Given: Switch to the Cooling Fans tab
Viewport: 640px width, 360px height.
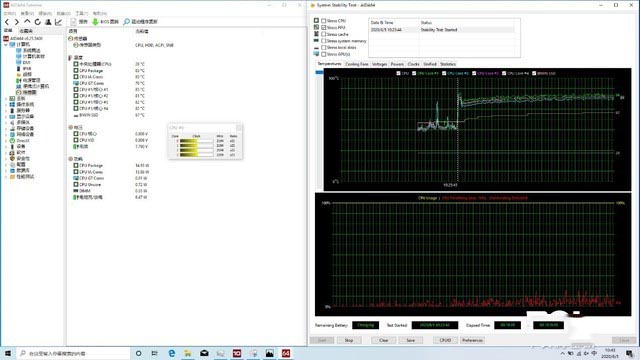Looking at the screenshot, I should pos(356,64).
